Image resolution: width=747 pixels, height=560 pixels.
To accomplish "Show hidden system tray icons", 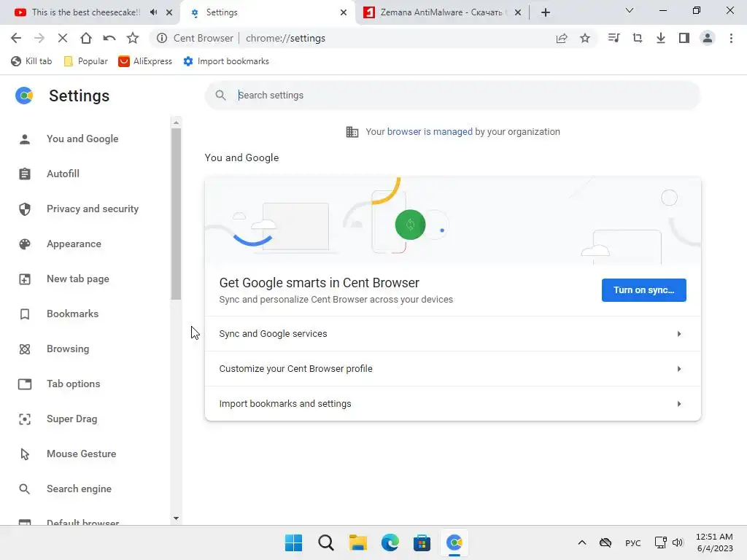I will (581, 542).
